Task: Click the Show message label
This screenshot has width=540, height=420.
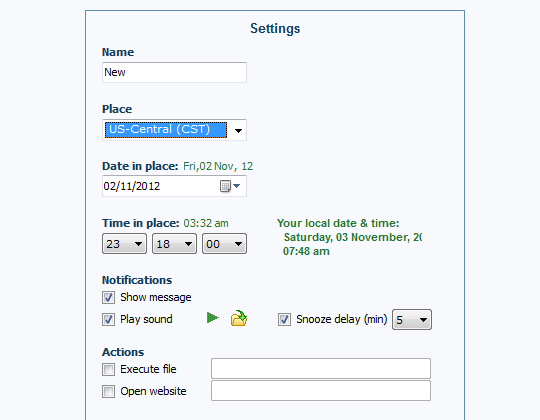Action: click(156, 297)
